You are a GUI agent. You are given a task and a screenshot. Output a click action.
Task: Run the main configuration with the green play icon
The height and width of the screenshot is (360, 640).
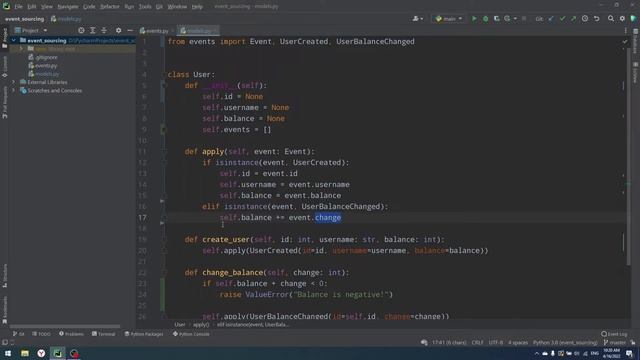[474, 19]
